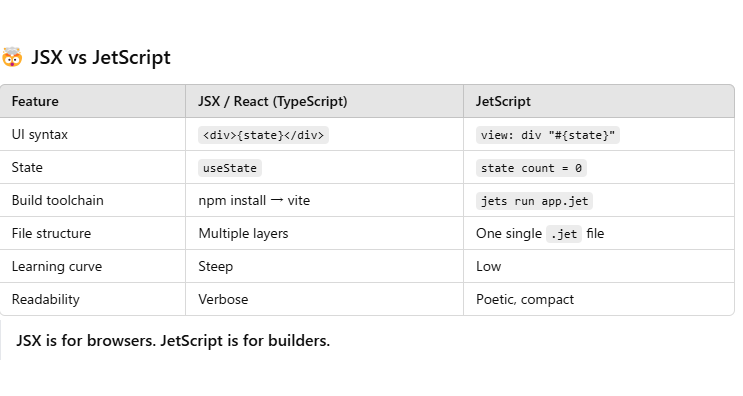Click the '.jet' inline code chip
This screenshot has width=743, height=396.
(564, 234)
